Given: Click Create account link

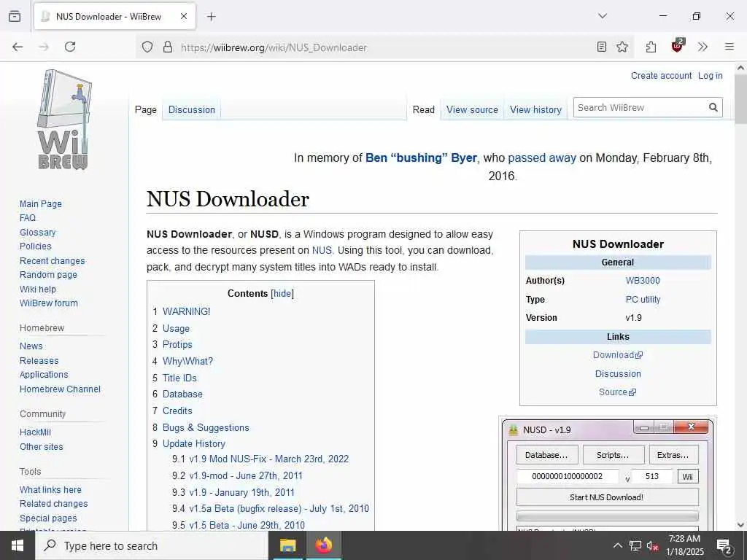Looking at the screenshot, I should click(x=661, y=76).
